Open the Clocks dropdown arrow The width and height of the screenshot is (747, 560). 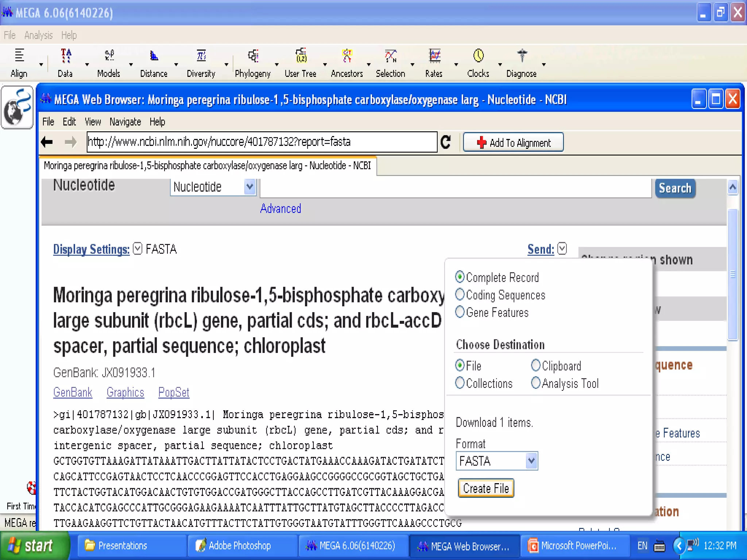coord(500,65)
